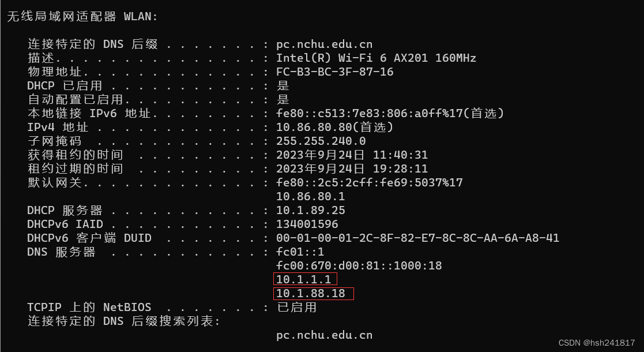The image size is (644, 352).
Task: Click the pc.nchu.edu.cn entry in search list
Action: click(325, 335)
